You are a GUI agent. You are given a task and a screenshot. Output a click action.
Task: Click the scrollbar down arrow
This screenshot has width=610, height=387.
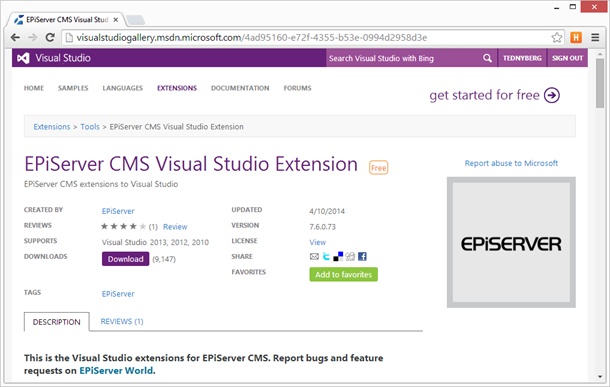[599, 376]
